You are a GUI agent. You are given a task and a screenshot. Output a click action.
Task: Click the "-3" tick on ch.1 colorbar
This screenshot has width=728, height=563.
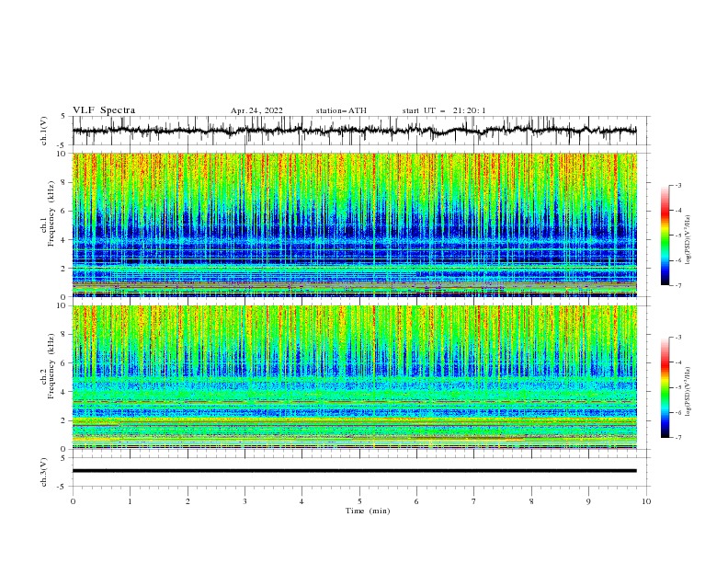[x=677, y=185]
